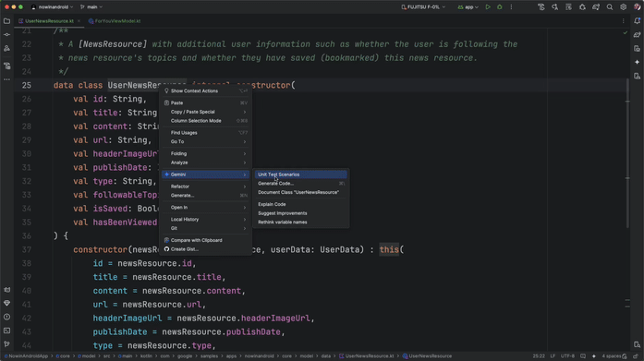The width and height of the screenshot is (644, 361).
Task: Close the UserNewsResource.kt tab
Action: point(79,21)
